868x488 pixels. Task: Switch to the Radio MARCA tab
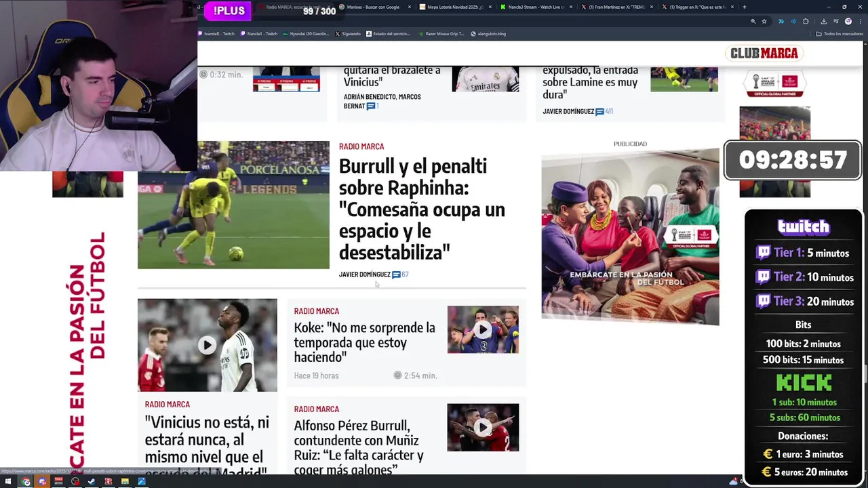(292, 7)
